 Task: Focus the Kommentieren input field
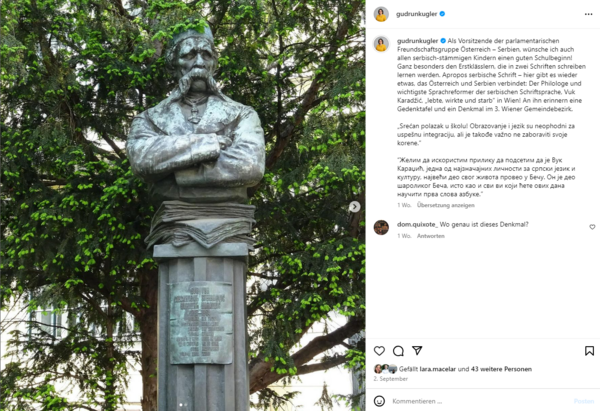coord(480,401)
